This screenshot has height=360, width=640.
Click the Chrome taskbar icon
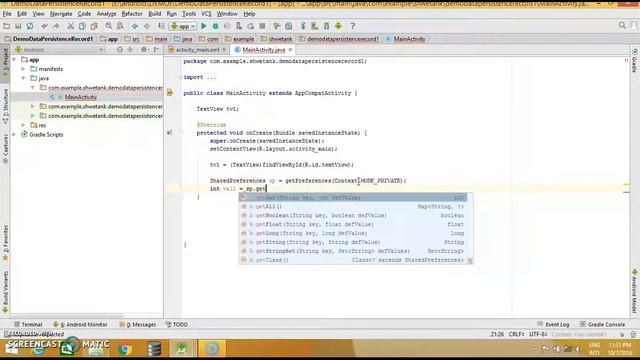point(125,349)
